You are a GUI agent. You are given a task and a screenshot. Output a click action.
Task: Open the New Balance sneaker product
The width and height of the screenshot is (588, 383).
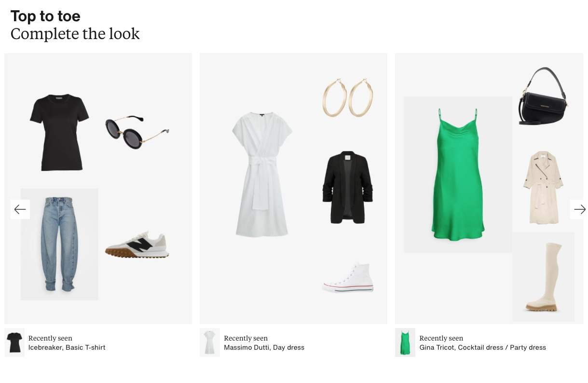(x=137, y=245)
